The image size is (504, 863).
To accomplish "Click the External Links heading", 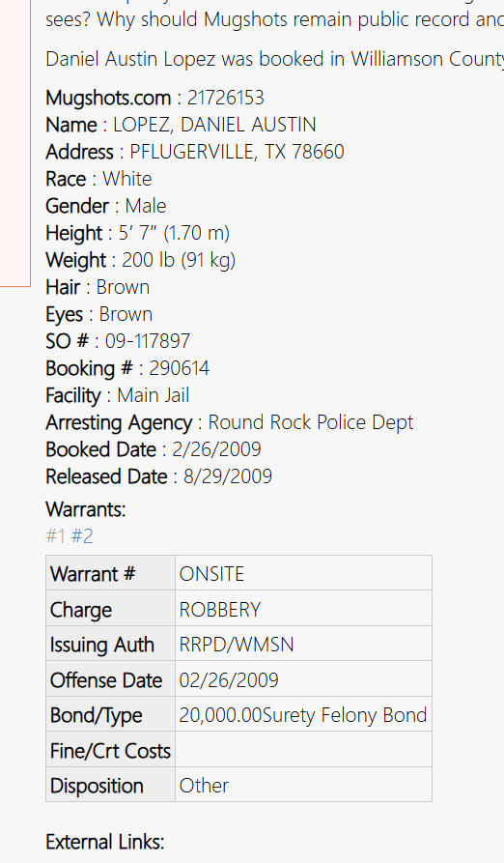I will click(x=105, y=842).
